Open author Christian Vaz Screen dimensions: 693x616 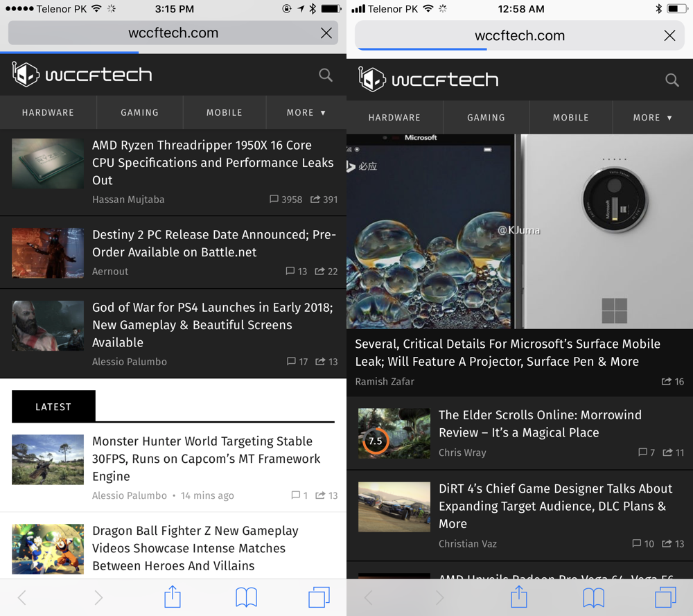[x=468, y=543]
